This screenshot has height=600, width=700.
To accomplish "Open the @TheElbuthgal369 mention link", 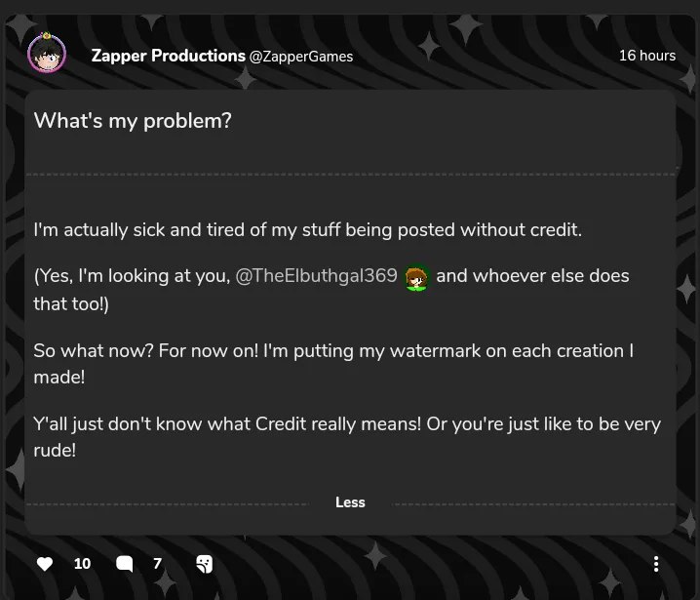I will click(x=316, y=276).
